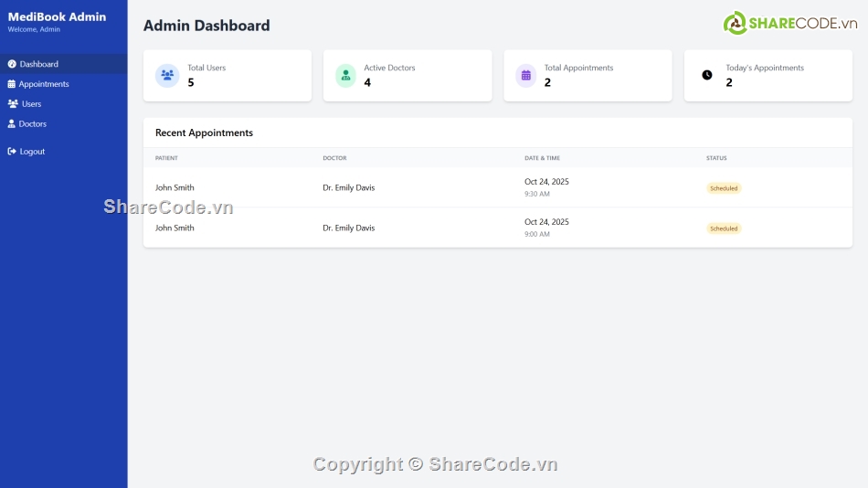Click the Users group icon in sidebar
Screen dimensions: 868x488
pos(13,104)
